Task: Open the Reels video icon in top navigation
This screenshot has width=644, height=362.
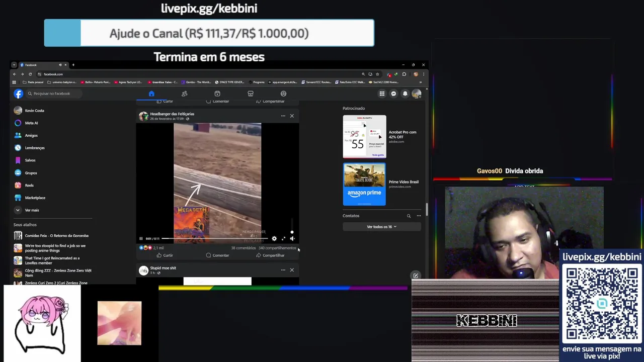Action: 217,94
